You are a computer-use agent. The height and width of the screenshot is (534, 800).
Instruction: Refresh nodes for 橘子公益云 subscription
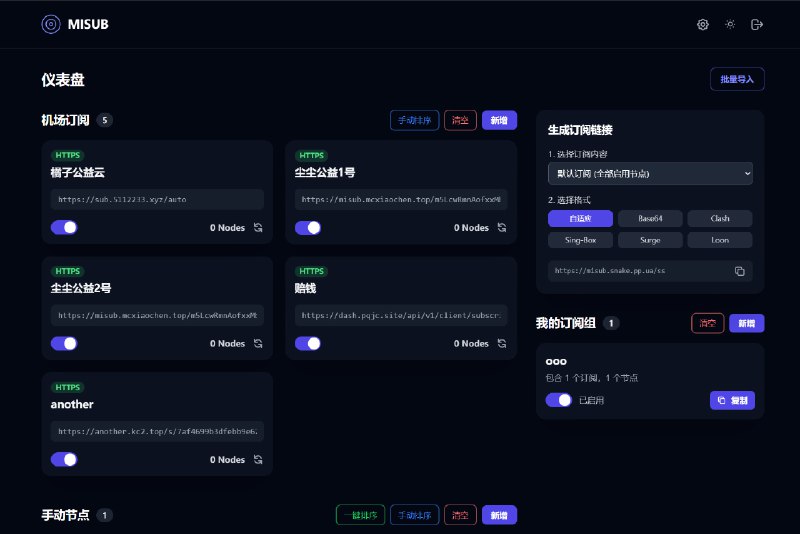click(258, 228)
